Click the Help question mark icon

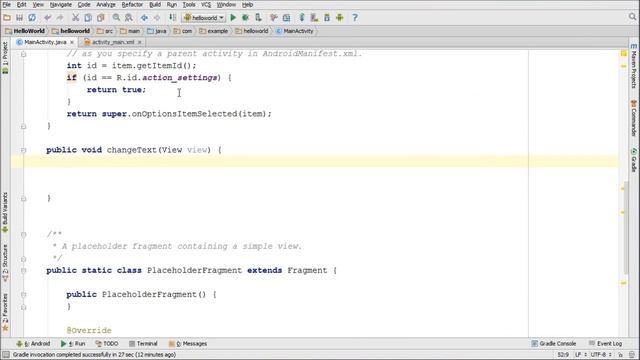tap(355, 18)
